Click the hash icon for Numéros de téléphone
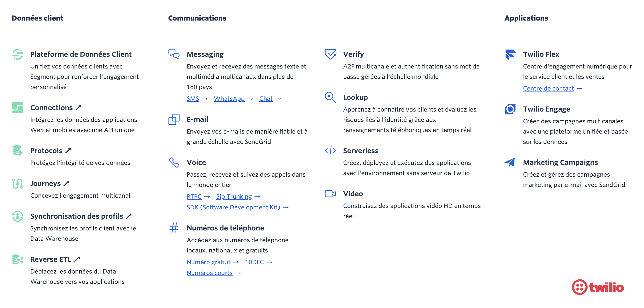 coord(174,228)
